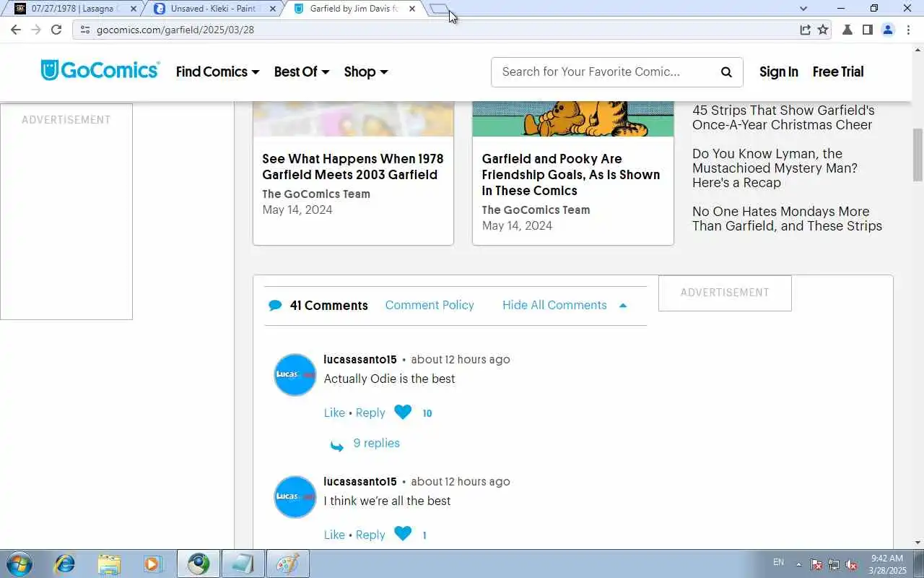This screenshot has height=578, width=924.
Task: Open the tab search dropdown arrow
Action: (803, 9)
